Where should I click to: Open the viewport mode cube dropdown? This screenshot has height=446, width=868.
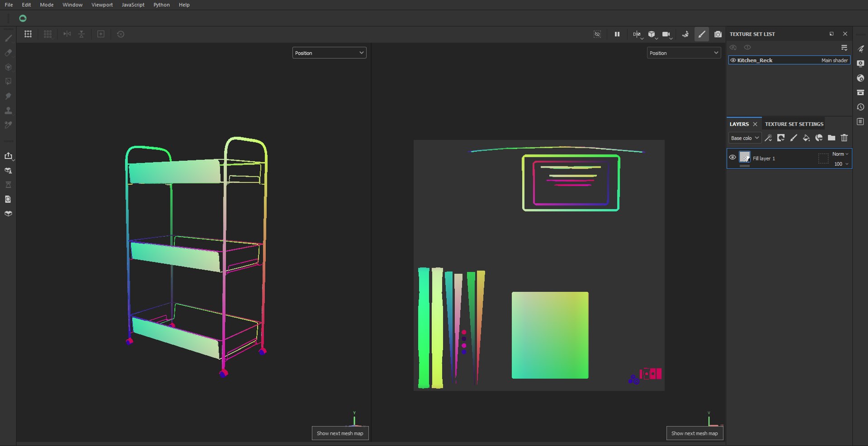(x=652, y=34)
